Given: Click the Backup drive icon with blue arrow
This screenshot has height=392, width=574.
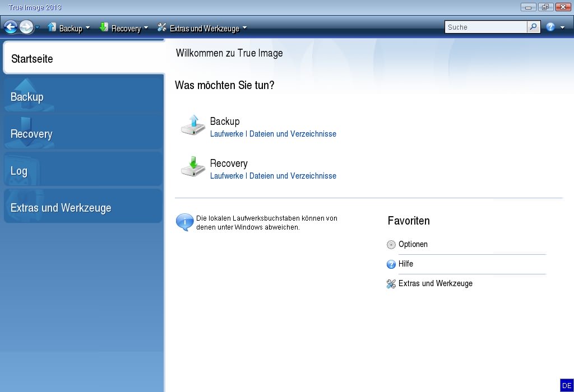Looking at the screenshot, I should pyautogui.click(x=193, y=125).
